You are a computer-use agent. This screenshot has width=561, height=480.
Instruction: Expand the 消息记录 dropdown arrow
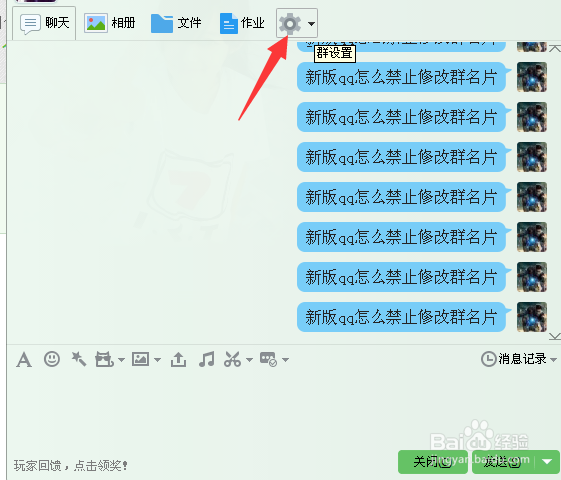click(x=553, y=360)
